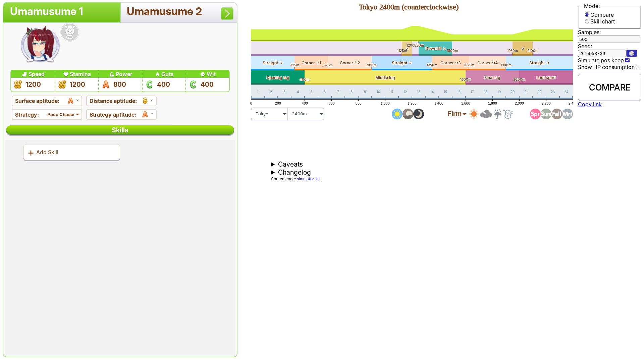Click the Stamina rank SS icon
644x362 pixels.
62,84
